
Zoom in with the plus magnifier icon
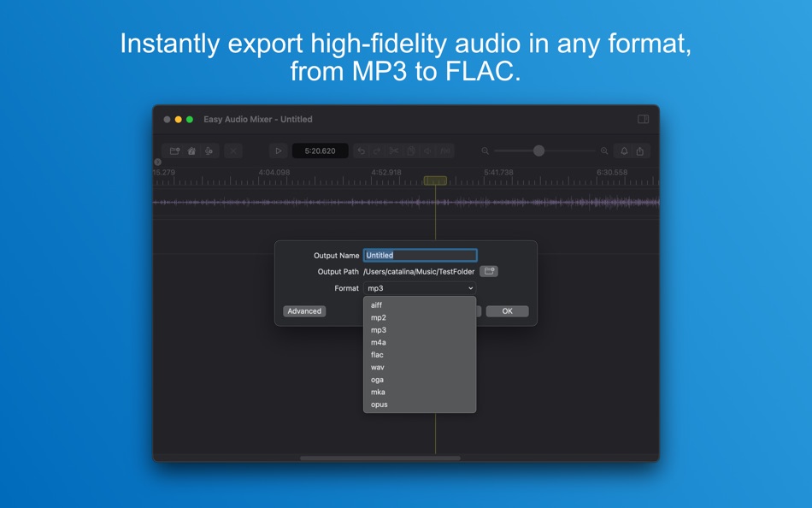point(604,151)
